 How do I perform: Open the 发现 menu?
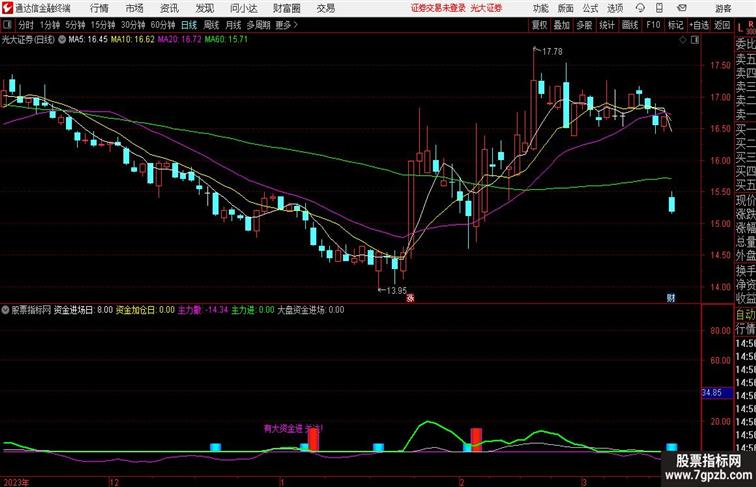click(204, 8)
